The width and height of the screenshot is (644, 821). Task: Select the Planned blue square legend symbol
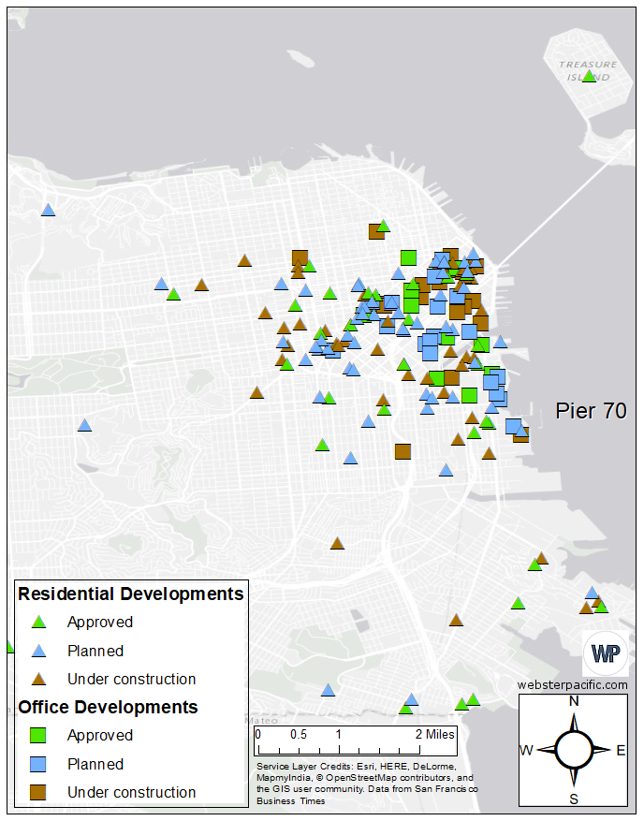[38, 764]
